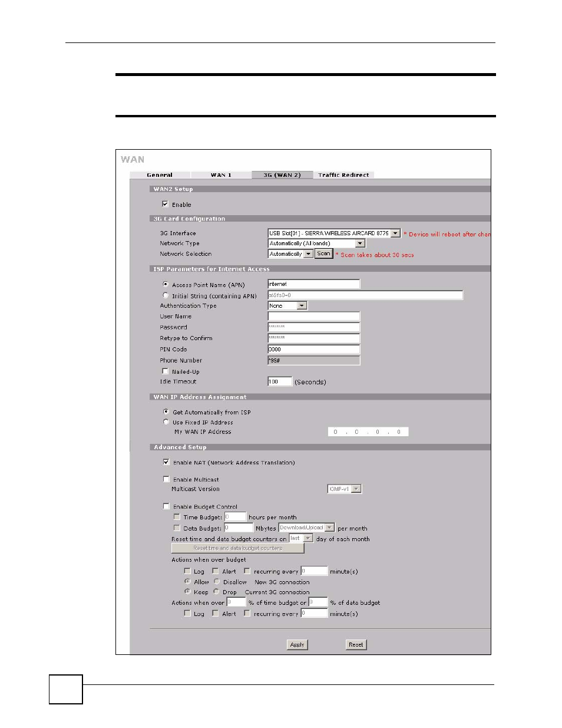Select Access Point Name (APN) radio button
Screen dimensions: 562x728
tap(166, 284)
